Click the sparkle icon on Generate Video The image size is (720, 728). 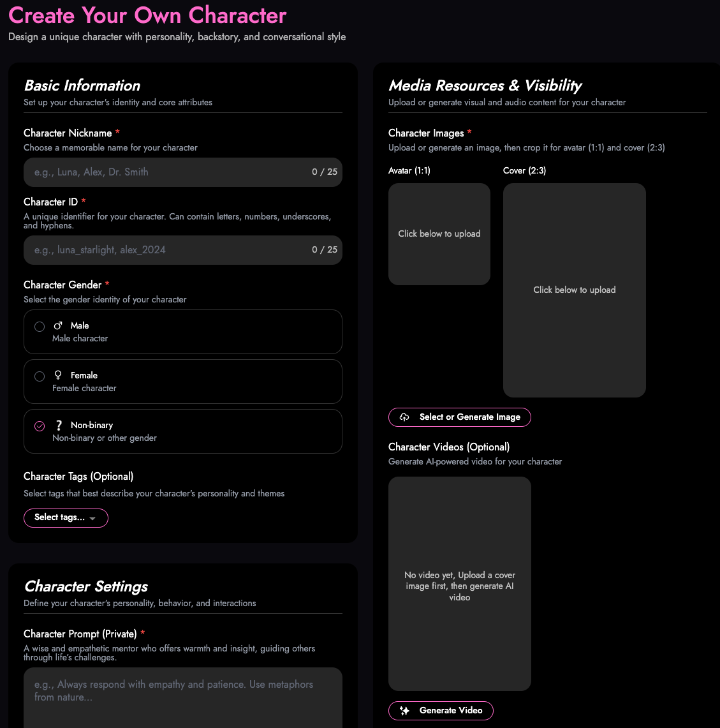[x=404, y=711]
